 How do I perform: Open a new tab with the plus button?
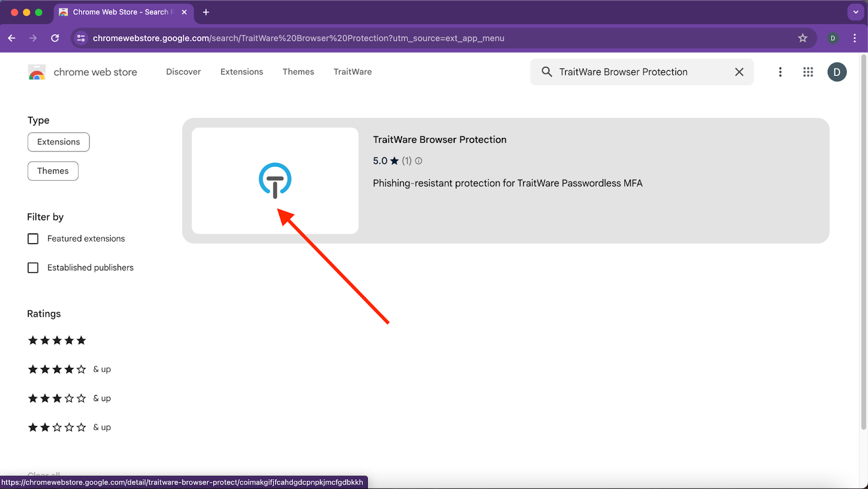coord(206,12)
